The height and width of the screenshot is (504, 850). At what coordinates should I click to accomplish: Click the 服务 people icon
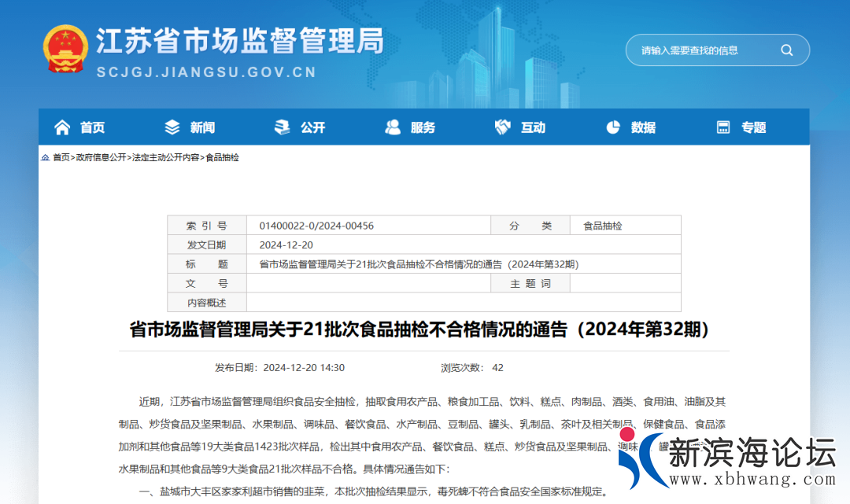(393, 127)
